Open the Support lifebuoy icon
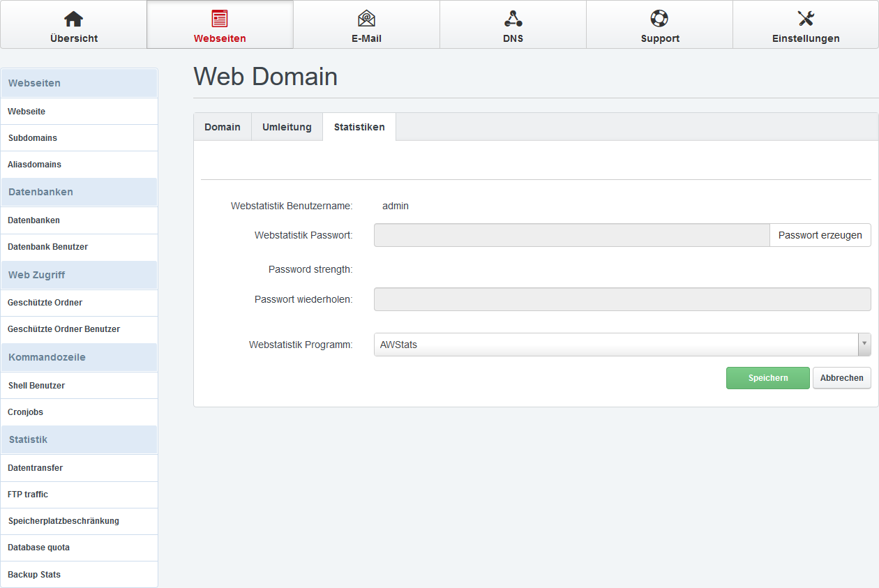The width and height of the screenshot is (879, 588). (659, 19)
